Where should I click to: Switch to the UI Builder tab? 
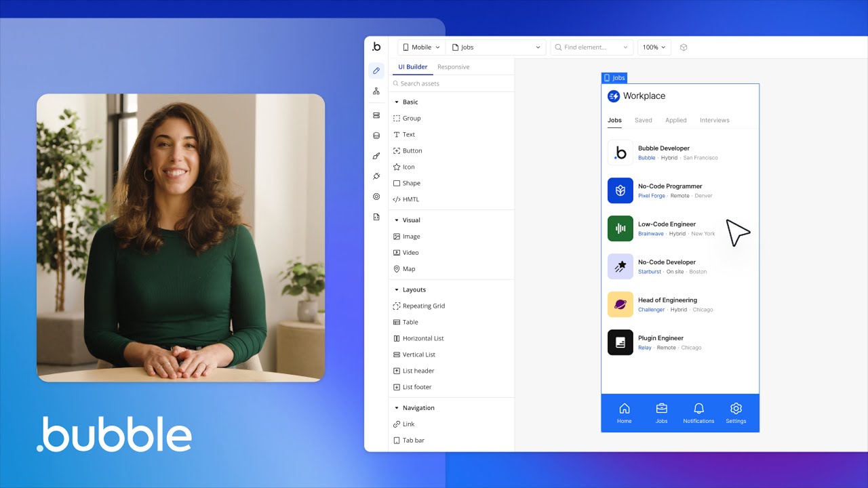coord(412,67)
